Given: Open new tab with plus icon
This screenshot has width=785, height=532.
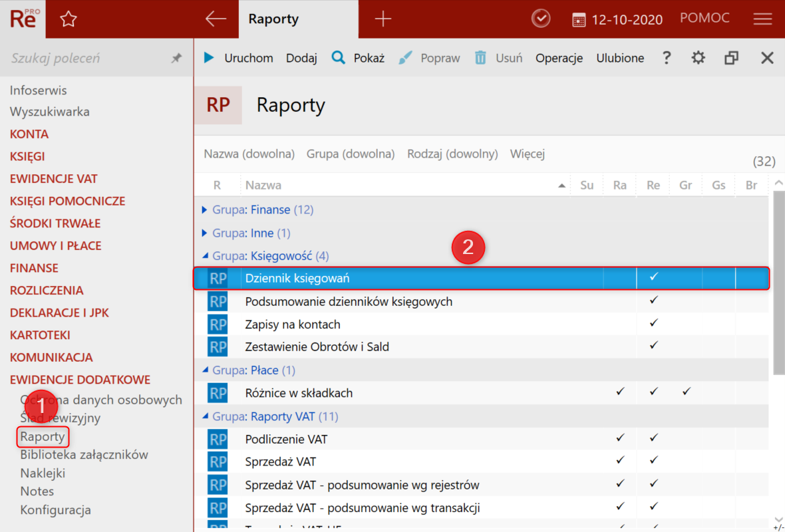Looking at the screenshot, I should (x=383, y=19).
